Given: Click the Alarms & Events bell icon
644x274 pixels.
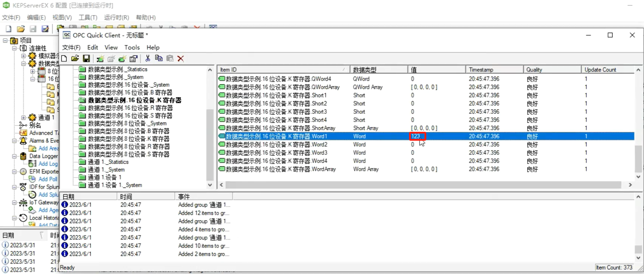Looking at the screenshot, I should [23, 141].
